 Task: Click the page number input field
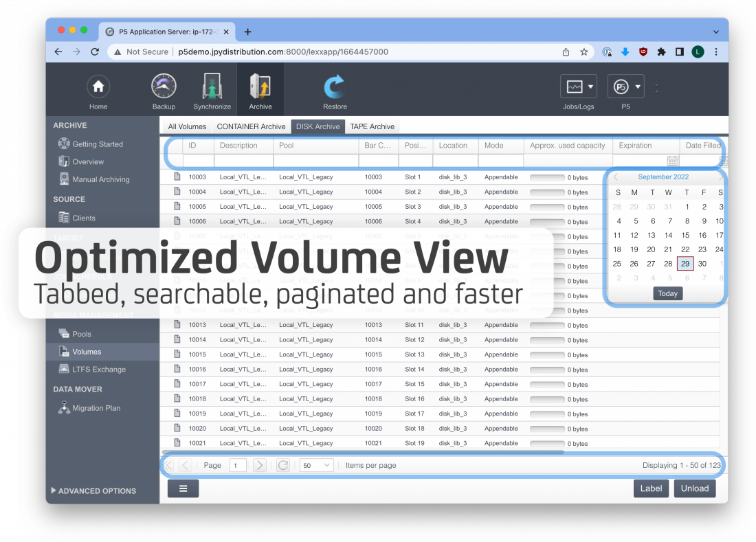point(238,465)
